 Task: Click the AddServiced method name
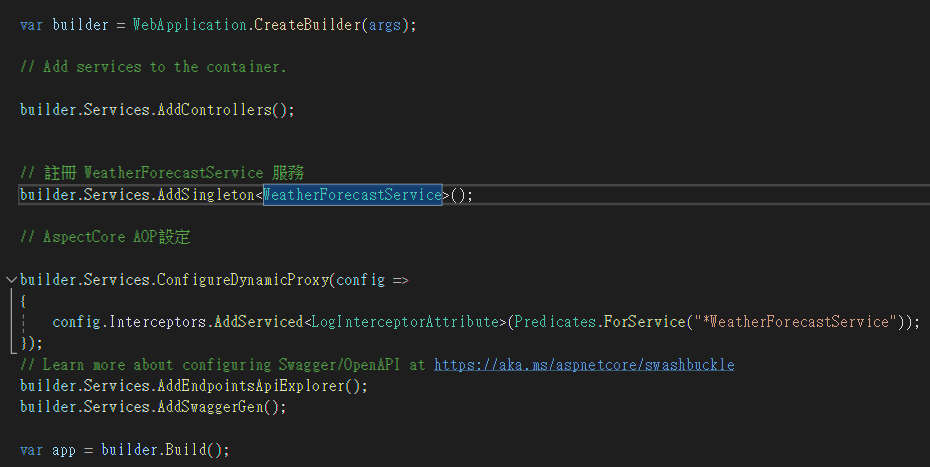click(259, 322)
